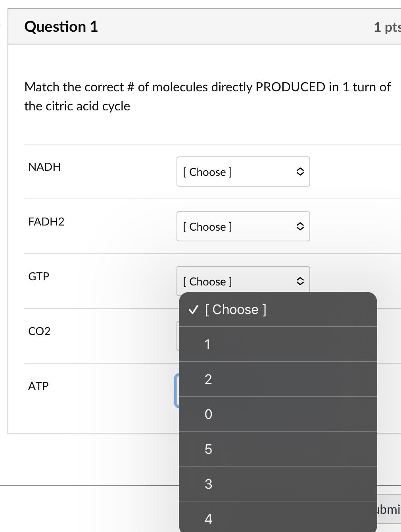This screenshot has height=532, width=401.
Task: Click the Question 1 heading
Action: [61, 27]
